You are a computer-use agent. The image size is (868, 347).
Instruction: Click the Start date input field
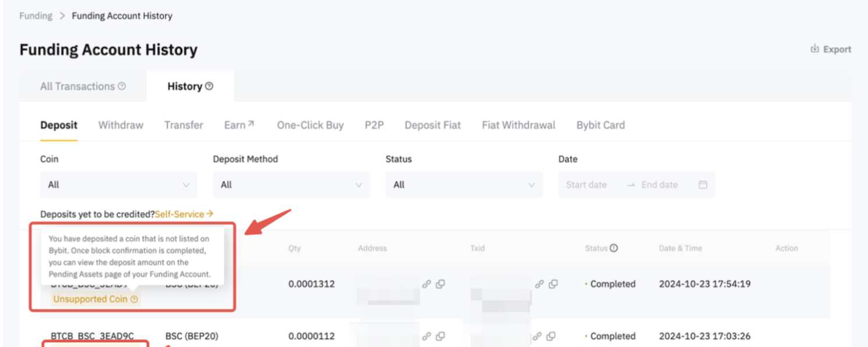point(586,185)
